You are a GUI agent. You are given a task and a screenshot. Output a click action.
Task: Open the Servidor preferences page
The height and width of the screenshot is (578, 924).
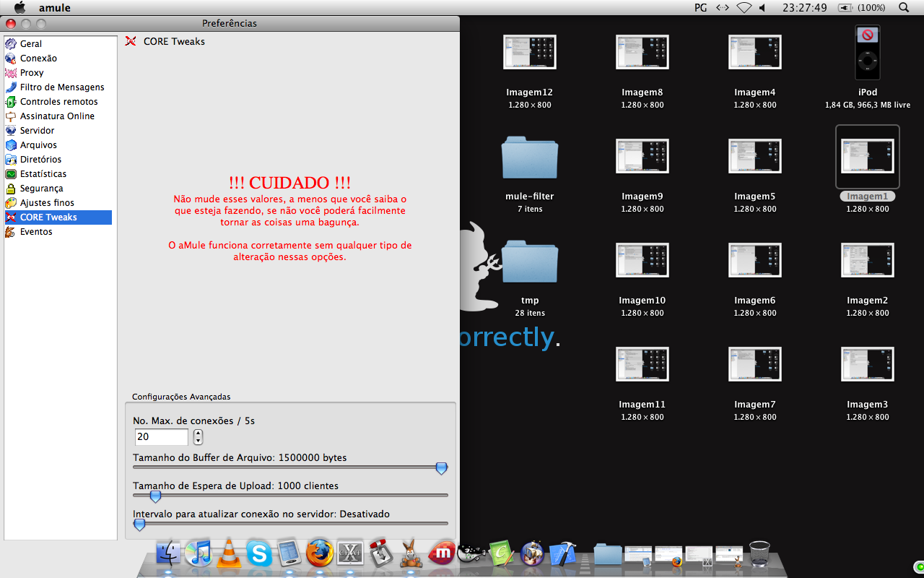(37, 131)
